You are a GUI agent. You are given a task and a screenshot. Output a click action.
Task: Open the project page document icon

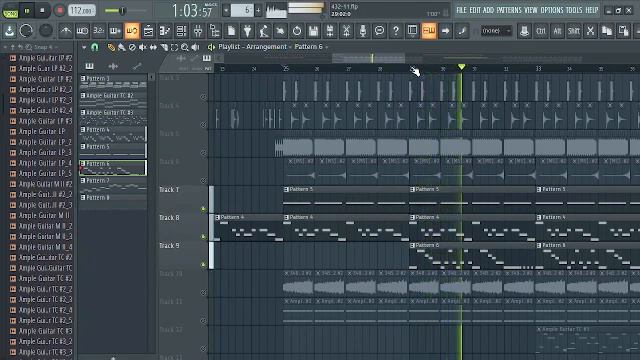pos(231,31)
